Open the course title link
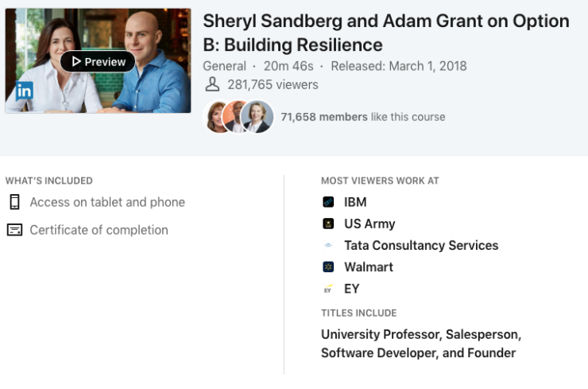This screenshot has height=389, width=588. tap(386, 33)
